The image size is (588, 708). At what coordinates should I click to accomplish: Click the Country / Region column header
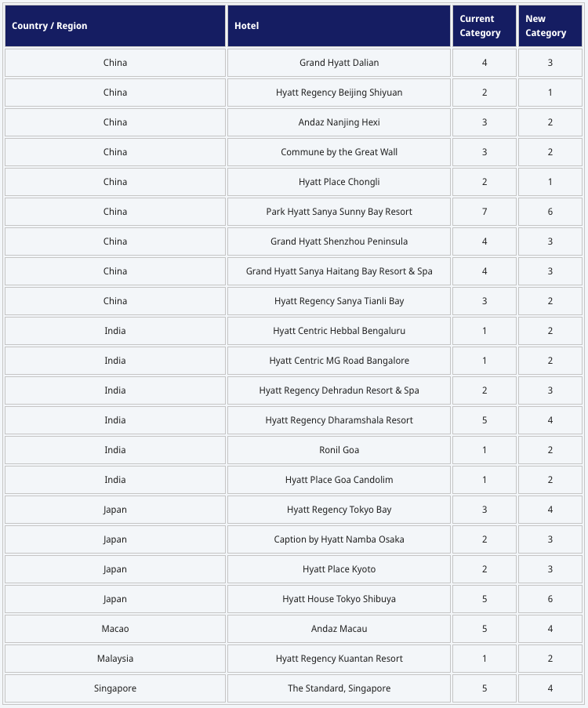(49, 26)
